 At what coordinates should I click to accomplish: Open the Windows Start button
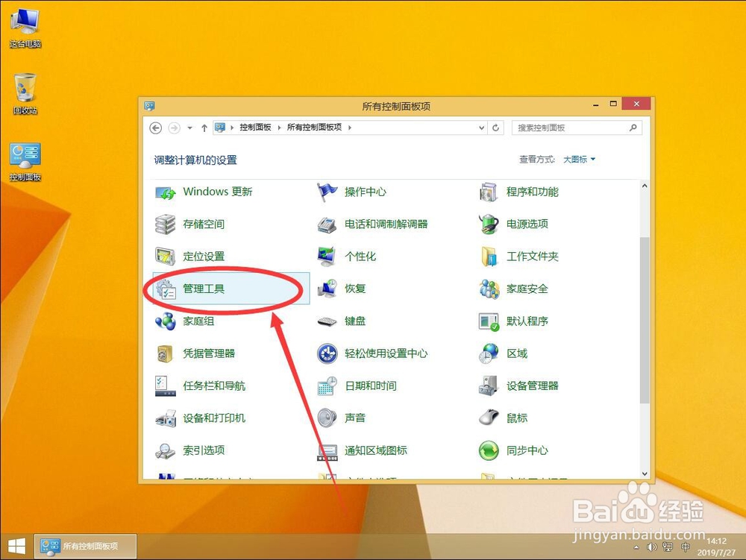click(x=16, y=547)
